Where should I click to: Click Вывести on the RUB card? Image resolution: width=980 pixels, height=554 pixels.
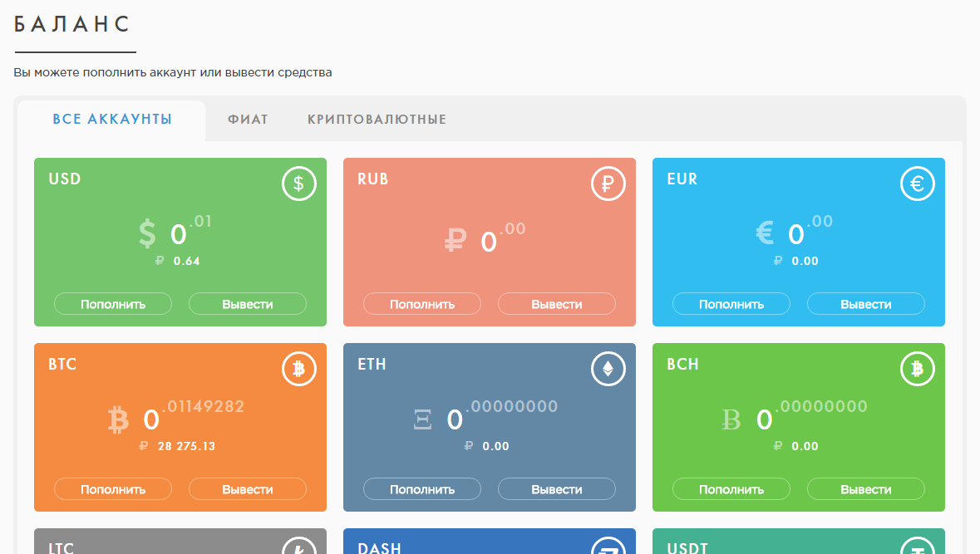click(x=557, y=304)
